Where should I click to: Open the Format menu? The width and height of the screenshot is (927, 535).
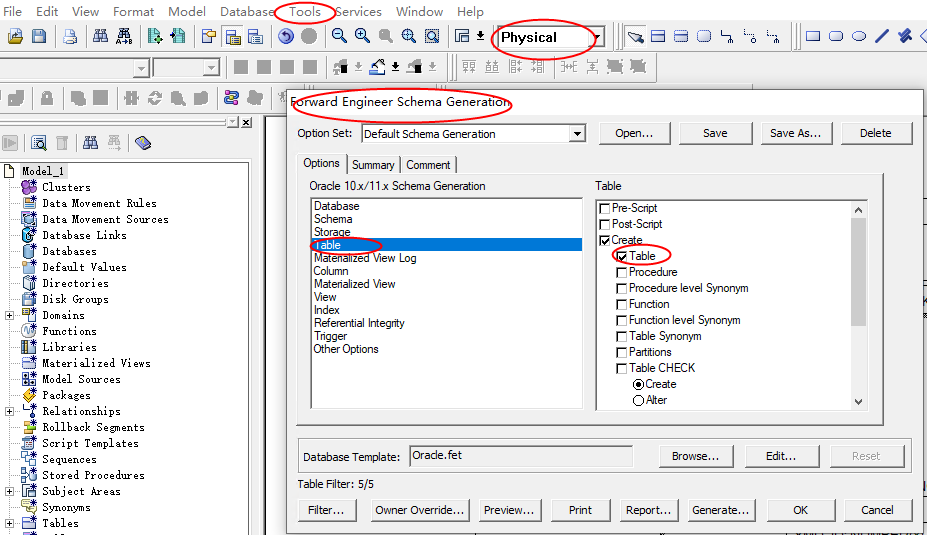134,12
